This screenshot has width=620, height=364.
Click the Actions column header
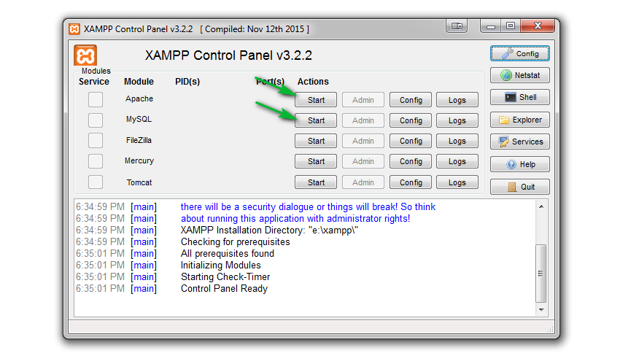tap(313, 82)
